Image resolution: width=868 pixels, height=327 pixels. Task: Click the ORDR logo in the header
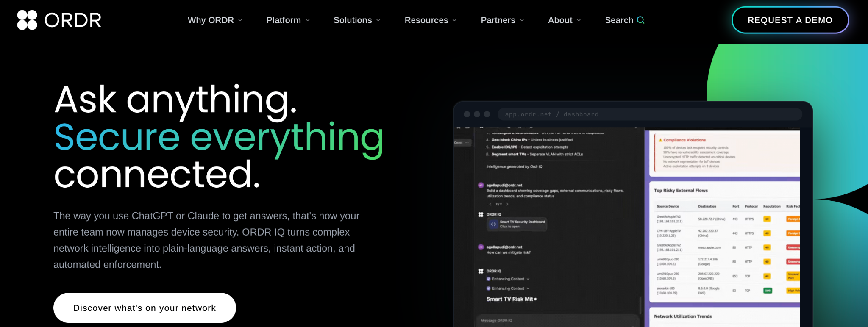point(59,20)
